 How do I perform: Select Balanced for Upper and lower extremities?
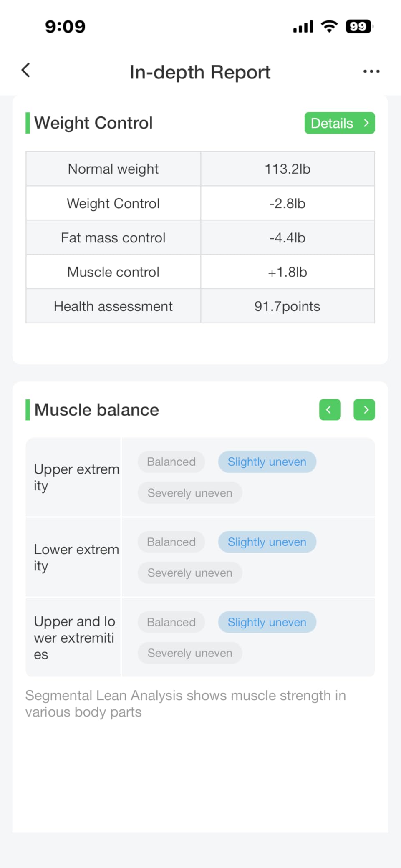tap(171, 622)
